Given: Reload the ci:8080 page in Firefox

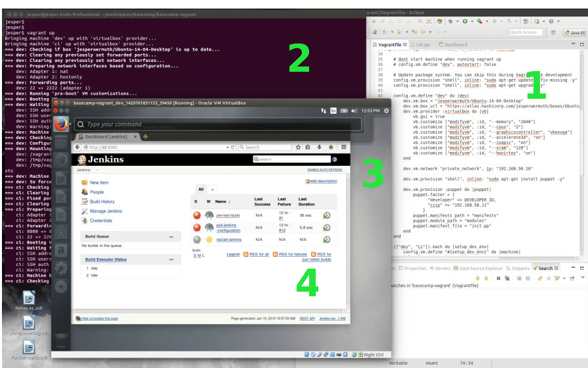Looking at the screenshot, I should pyautogui.click(x=232, y=147).
